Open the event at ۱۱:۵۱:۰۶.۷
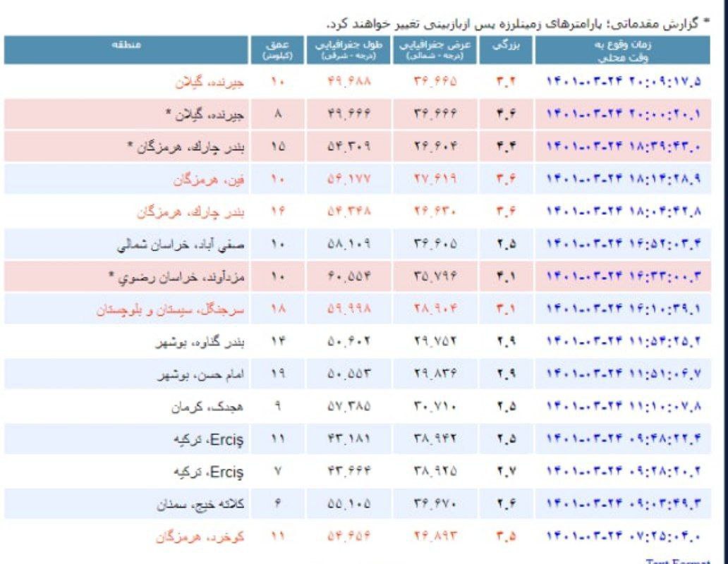The width and height of the screenshot is (728, 564). pyautogui.click(x=623, y=374)
